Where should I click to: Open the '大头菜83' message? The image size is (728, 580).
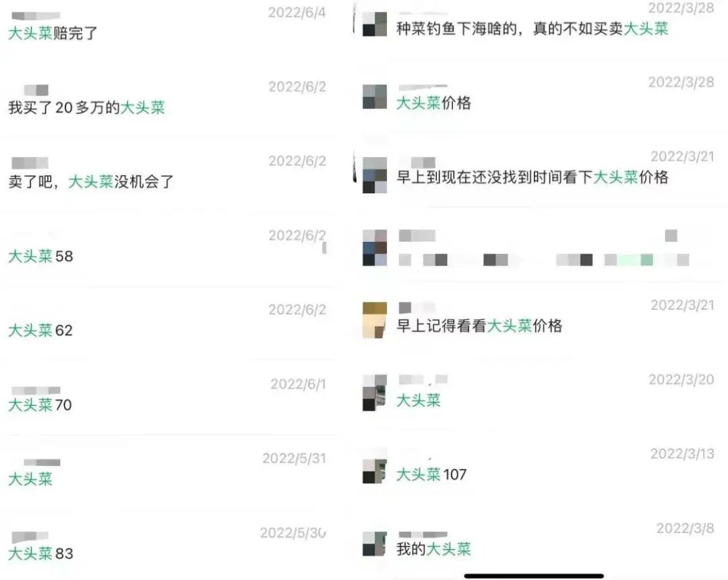167,545
